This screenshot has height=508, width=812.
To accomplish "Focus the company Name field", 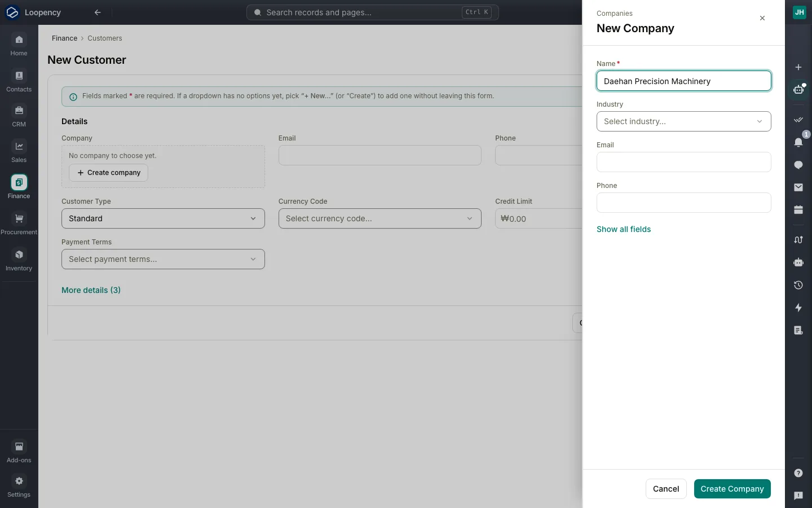I will pos(683,81).
